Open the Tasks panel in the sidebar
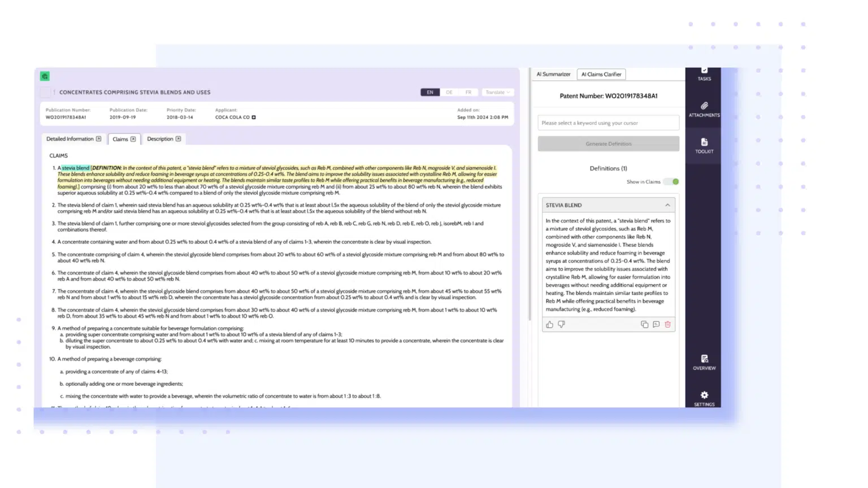This screenshot has width=868, height=488. [x=704, y=74]
